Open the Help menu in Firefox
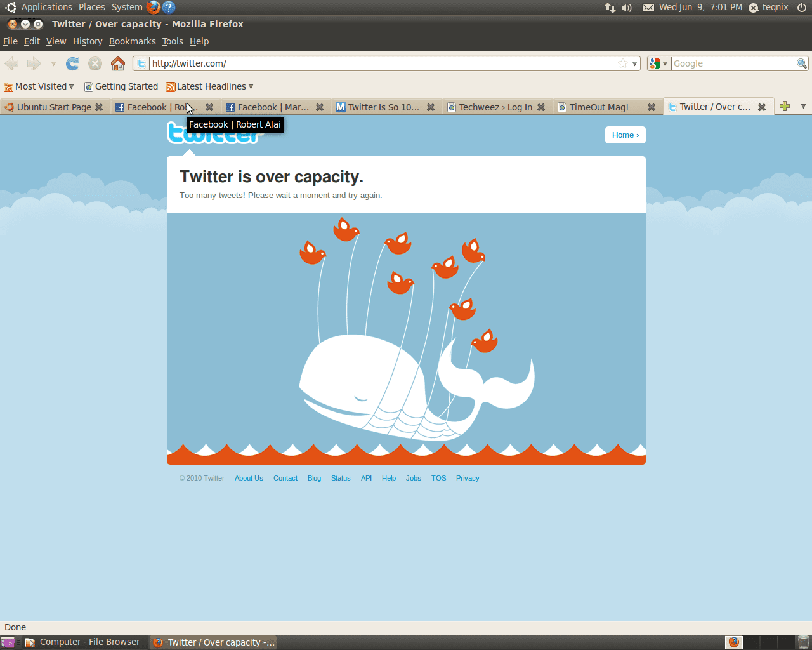The width and height of the screenshot is (812, 650). click(199, 41)
